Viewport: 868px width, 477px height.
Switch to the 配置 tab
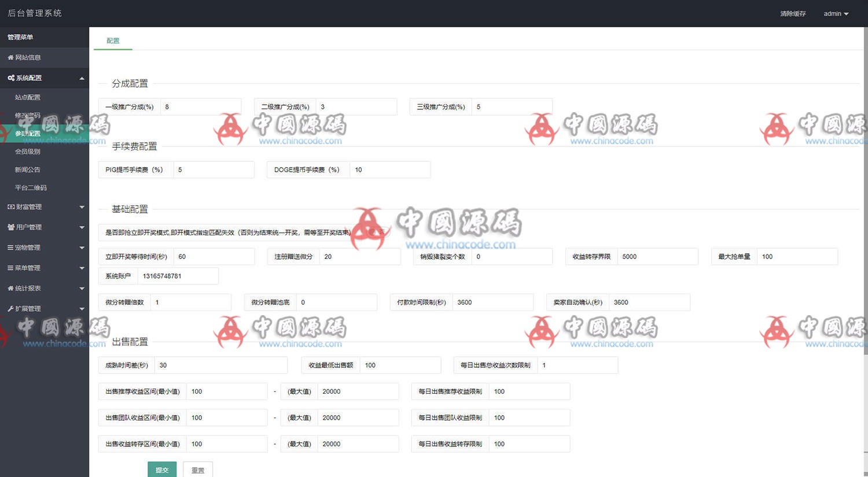click(x=112, y=40)
